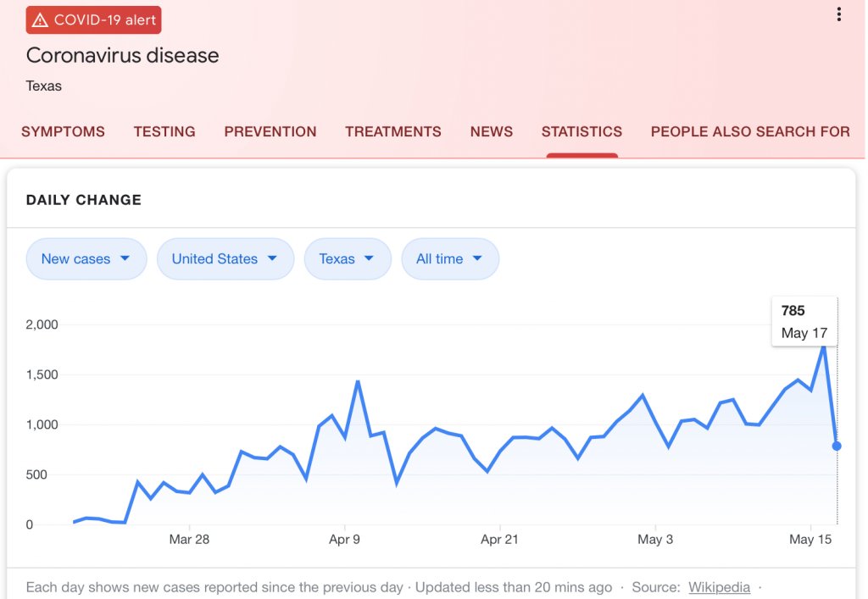This screenshot has width=868, height=599.
Task: Open People Also Search For tab
Action: click(750, 132)
